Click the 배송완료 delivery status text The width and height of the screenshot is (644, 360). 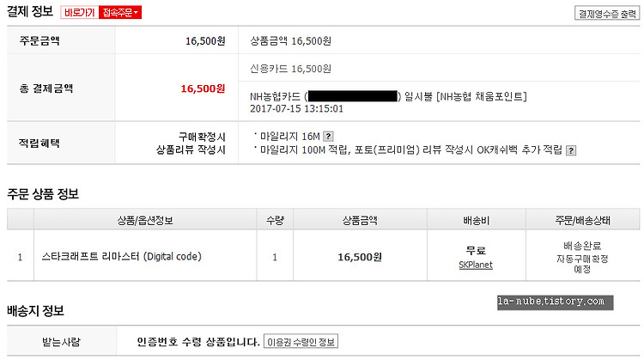(x=582, y=246)
